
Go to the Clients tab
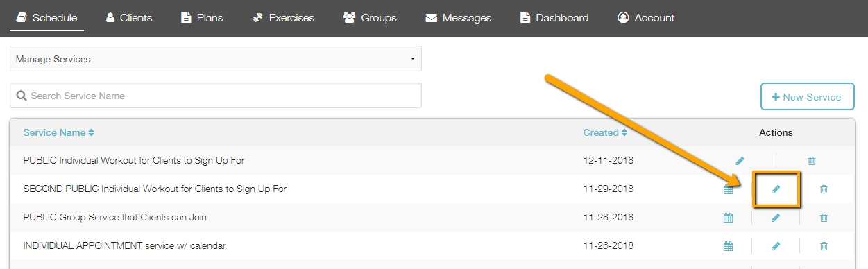coord(129,18)
